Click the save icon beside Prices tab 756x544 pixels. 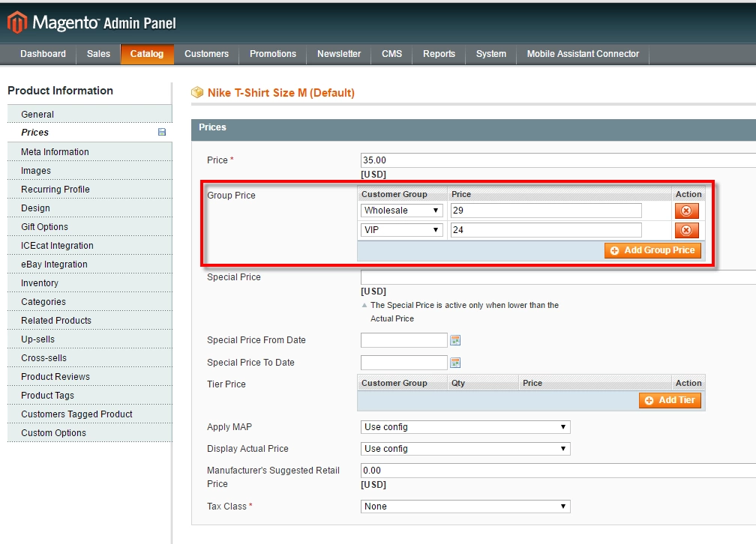[162, 132]
